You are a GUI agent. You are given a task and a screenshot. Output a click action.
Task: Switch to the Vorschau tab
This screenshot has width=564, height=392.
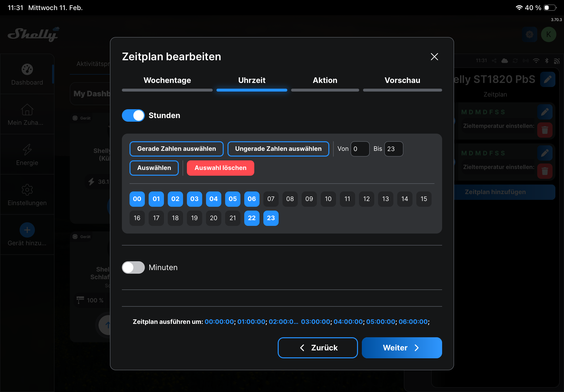click(x=402, y=81)
